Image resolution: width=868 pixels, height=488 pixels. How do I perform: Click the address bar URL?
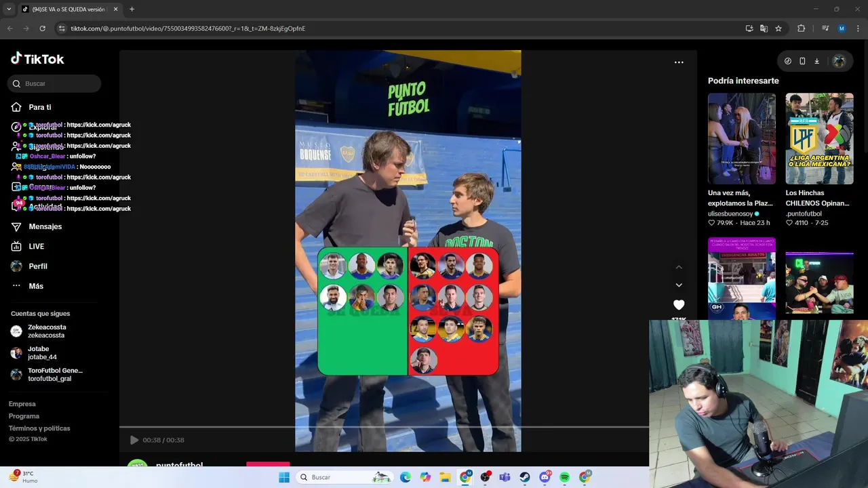188,28
